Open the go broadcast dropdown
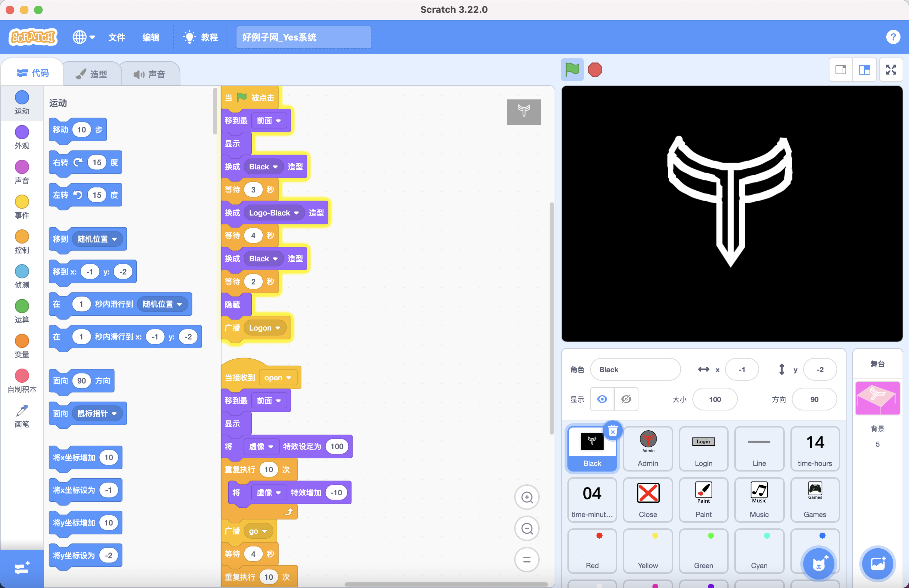909x588 pixels. (x=258, y=531)
